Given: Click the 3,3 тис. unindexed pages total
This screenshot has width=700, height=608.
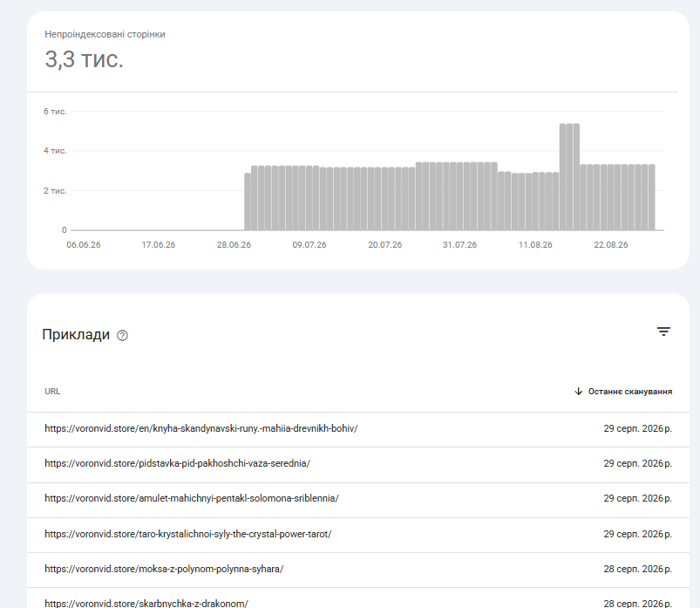Looking at the screenshot, I should click(84, 59).
